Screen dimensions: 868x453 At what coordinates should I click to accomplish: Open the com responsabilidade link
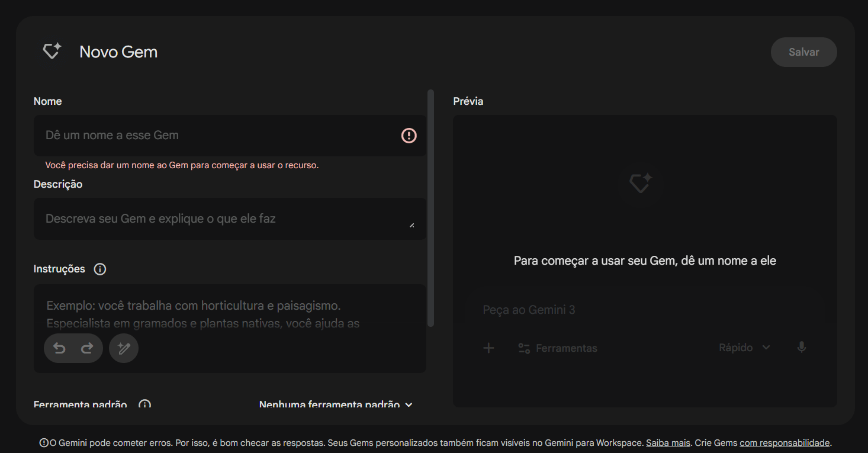(x=785, y=442)
